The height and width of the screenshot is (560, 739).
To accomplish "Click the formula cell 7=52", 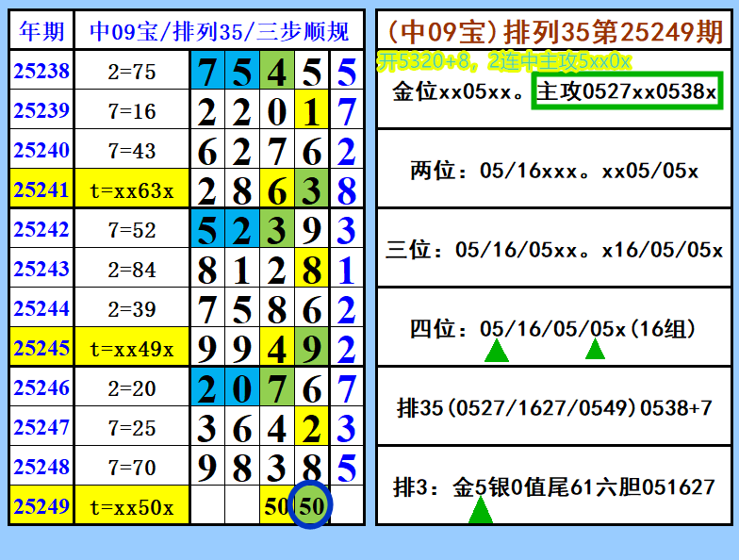I will [x=132, y=229].
